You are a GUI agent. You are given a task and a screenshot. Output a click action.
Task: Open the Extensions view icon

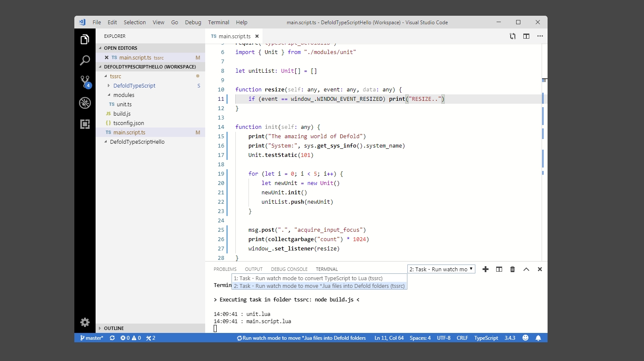85,124
